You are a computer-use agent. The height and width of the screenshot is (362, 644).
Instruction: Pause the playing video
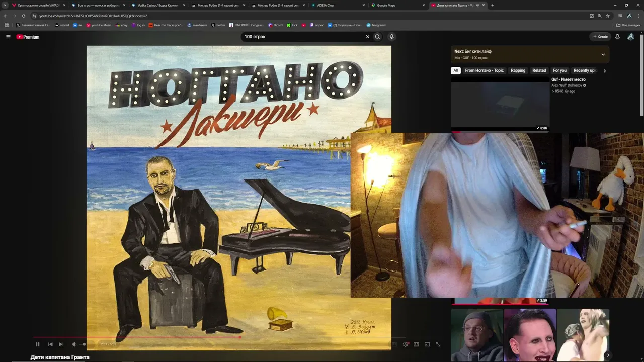point(37,344)
